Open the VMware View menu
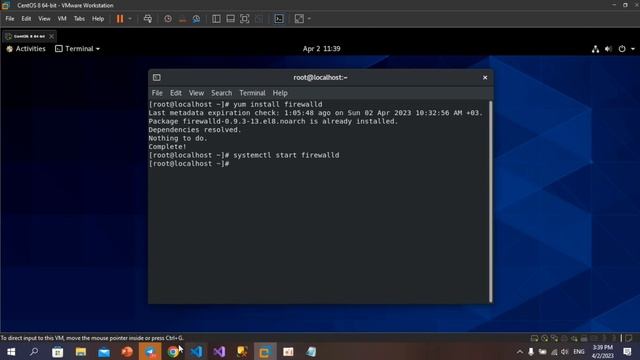The image size is (640, 360). click(44, 19)
